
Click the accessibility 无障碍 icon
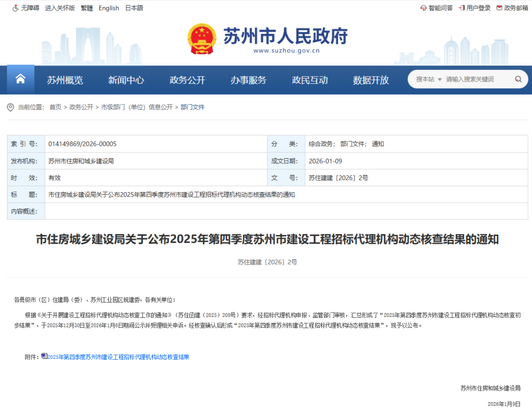(x=15, y=8)
